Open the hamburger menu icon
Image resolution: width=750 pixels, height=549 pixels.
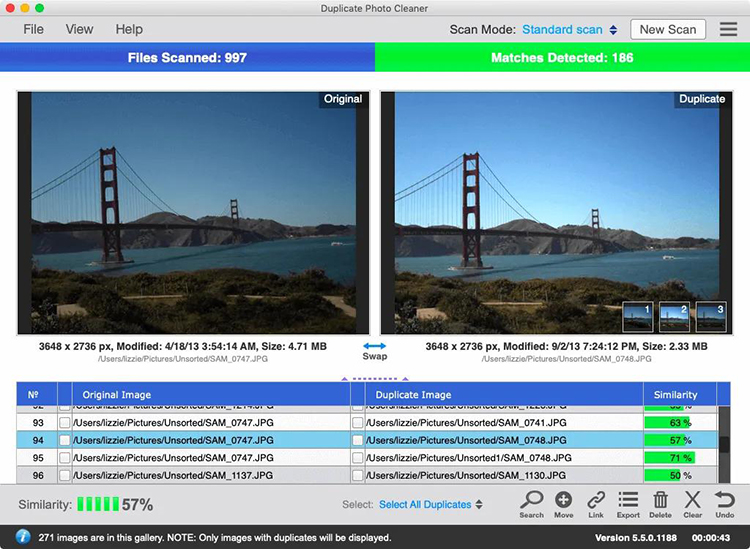[728, 29]
